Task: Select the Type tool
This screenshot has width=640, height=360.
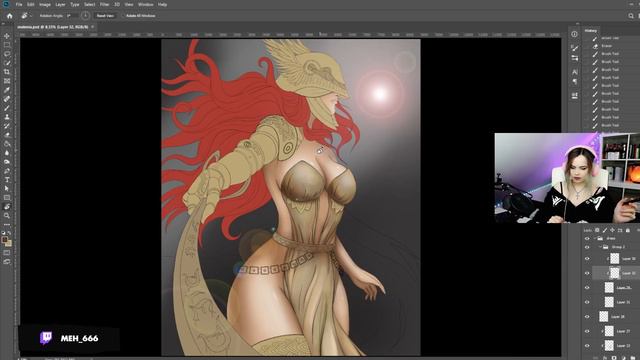Action: pyautogui.click(x=7, y=180)
